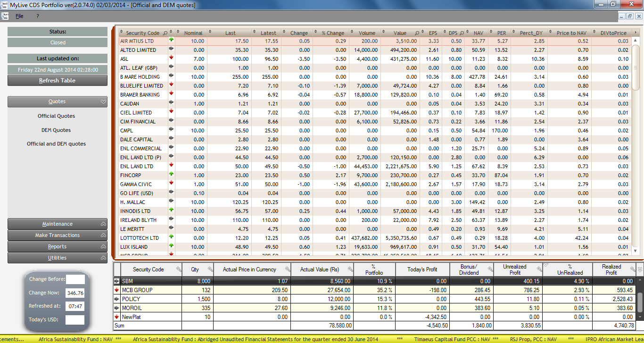Screen dimensions: 644x343
Task: Select the BRAMER BANKING row
Action: pyautogui.click(x=375, y=95)
